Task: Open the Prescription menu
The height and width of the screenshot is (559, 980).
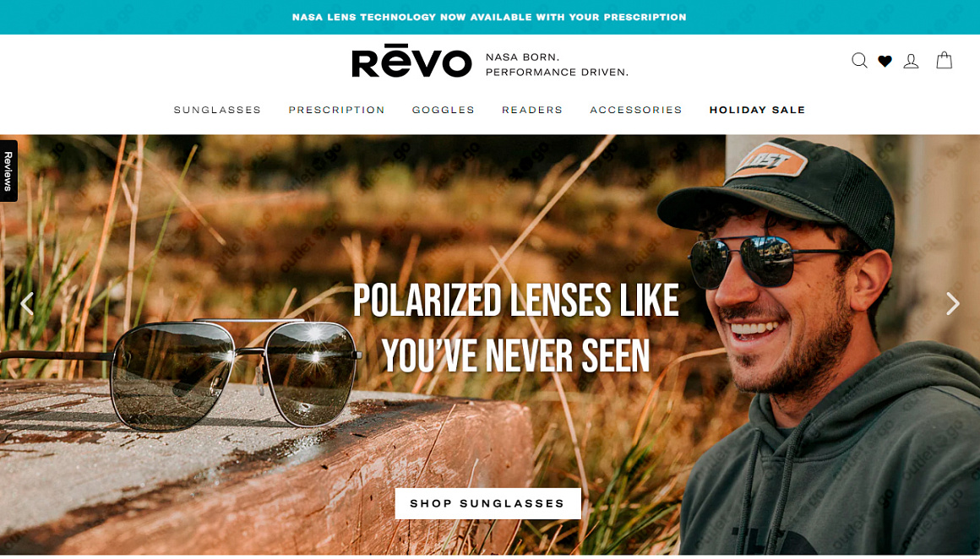Action: point(336,110)
